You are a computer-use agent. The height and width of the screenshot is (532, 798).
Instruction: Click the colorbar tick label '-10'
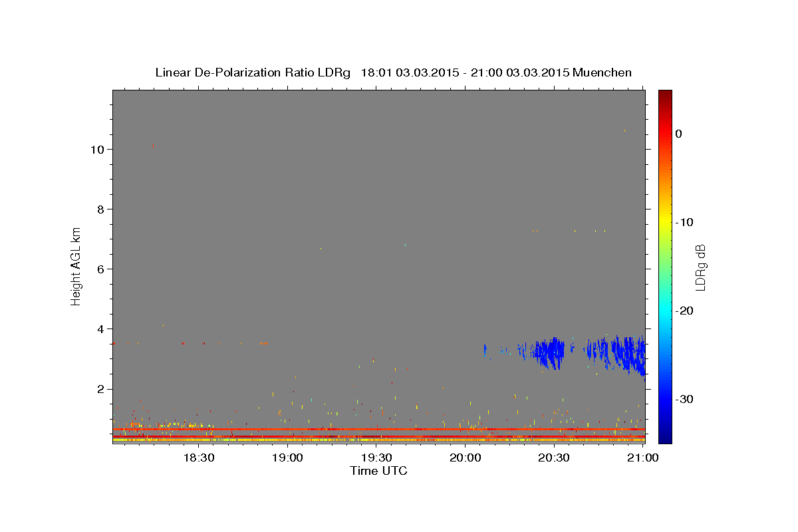click(684, 222)
